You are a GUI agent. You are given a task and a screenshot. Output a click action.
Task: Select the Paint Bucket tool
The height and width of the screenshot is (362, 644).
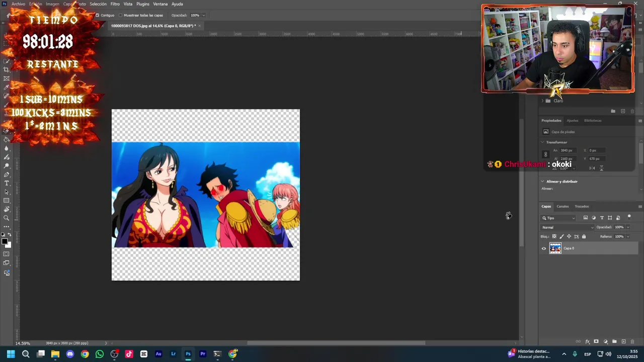coord(7,139)
